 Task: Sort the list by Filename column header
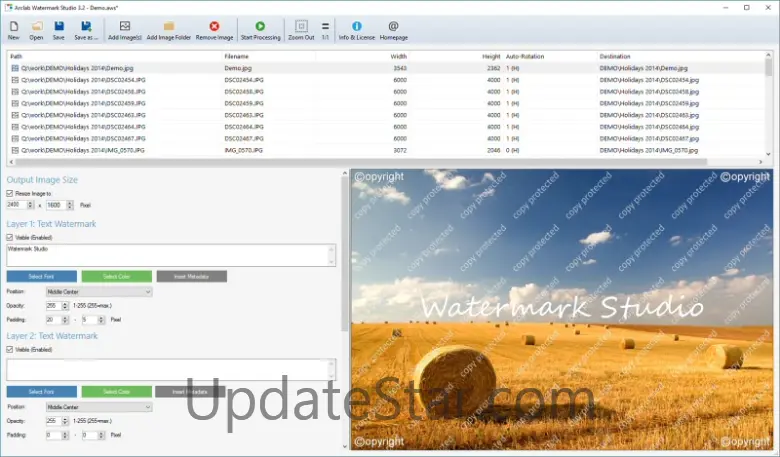pyautogui.click(x=236, y=57)
